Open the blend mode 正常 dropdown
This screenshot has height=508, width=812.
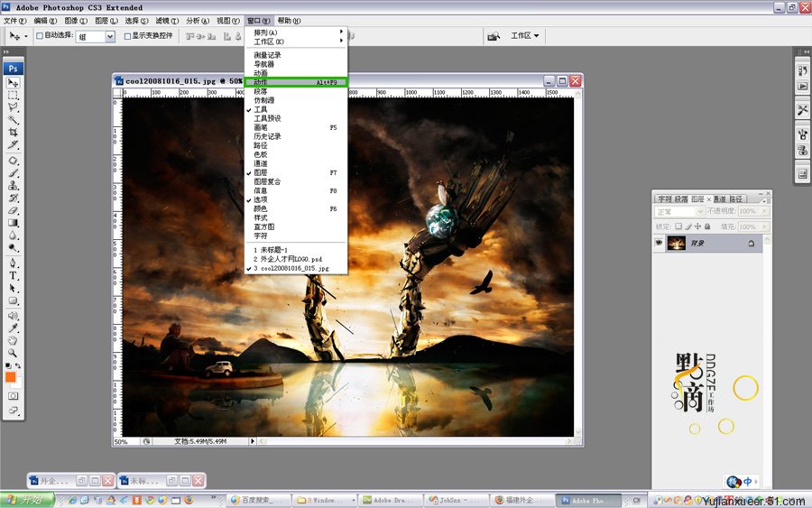click(x=678, y=211)
